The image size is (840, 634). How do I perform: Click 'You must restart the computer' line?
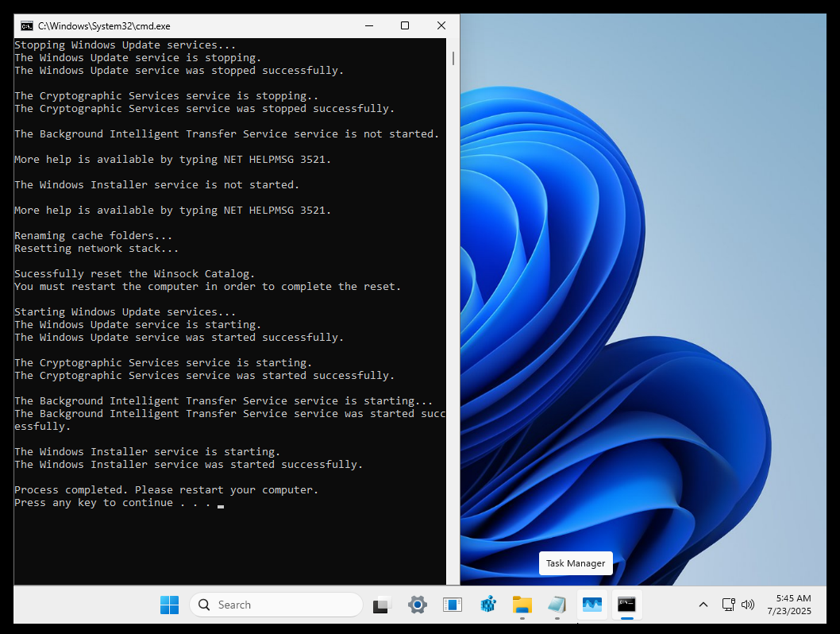coord(207,287)
